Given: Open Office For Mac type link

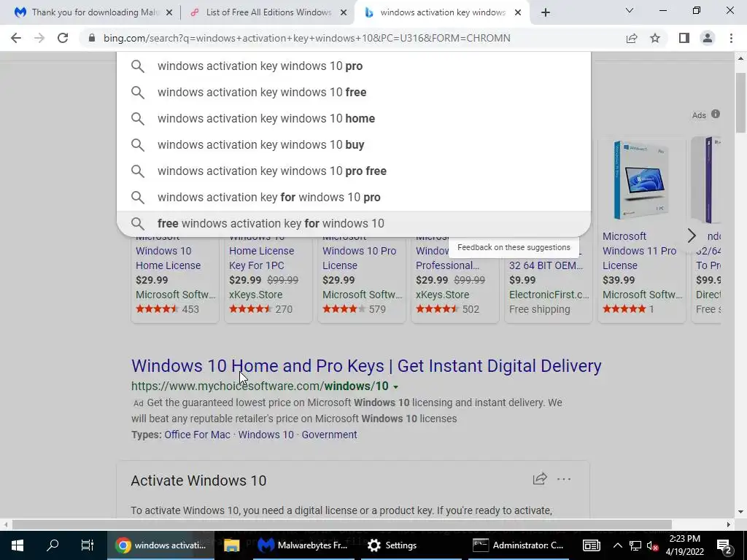Looking at the screenshot, I should click(197, 435).
